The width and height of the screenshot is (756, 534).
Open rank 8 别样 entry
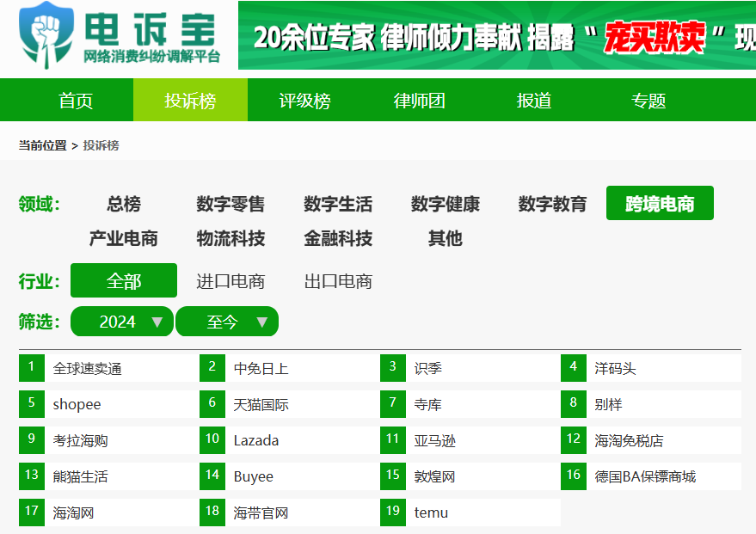[651, 404]
